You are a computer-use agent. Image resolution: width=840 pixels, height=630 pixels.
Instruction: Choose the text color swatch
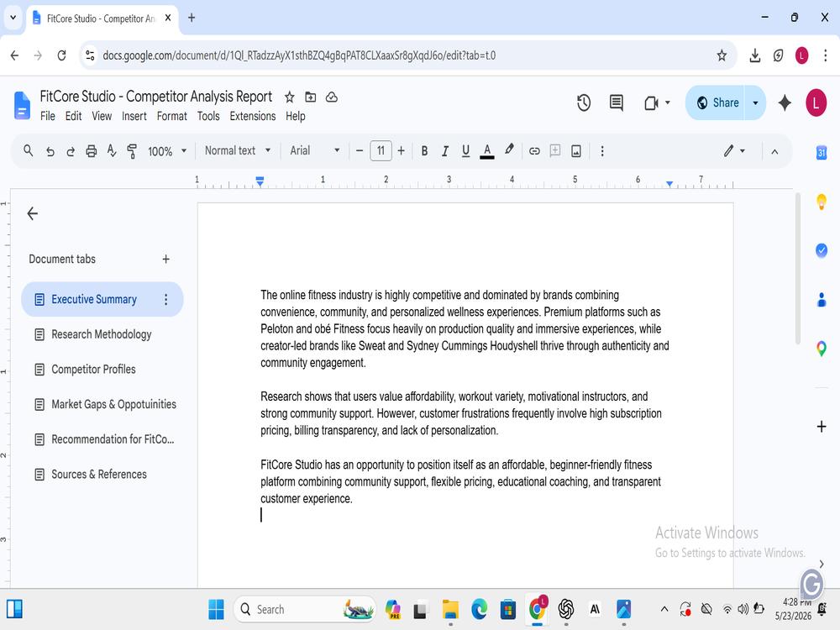487,151
